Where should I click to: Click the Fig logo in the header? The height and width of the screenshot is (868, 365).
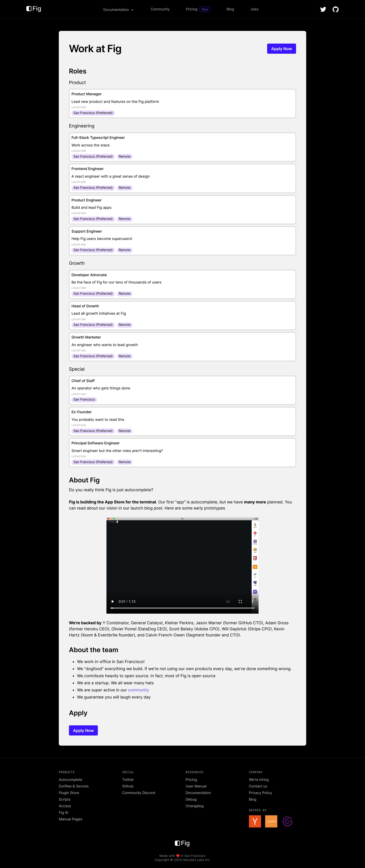(x=34, y=9)
